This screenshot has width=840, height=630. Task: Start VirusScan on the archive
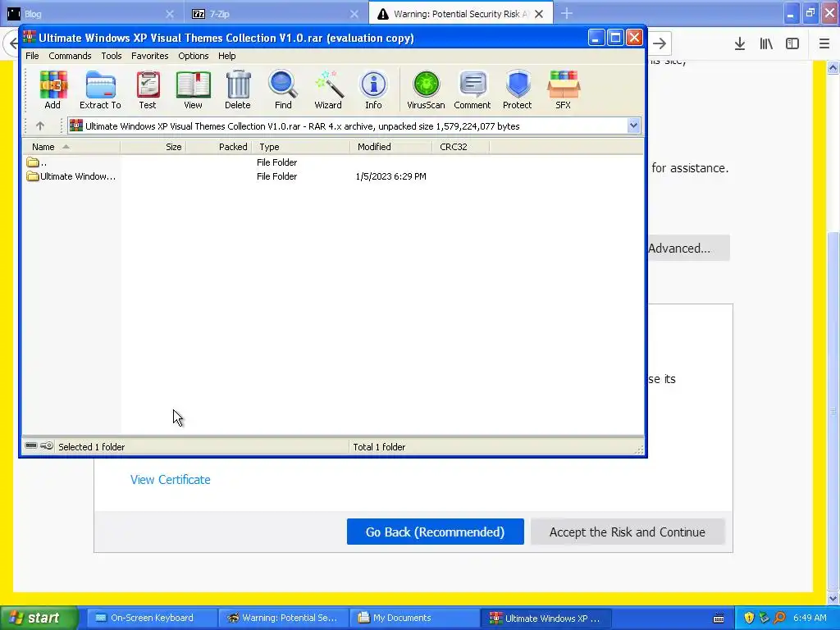pyautogui.click(x=426, y=90)
